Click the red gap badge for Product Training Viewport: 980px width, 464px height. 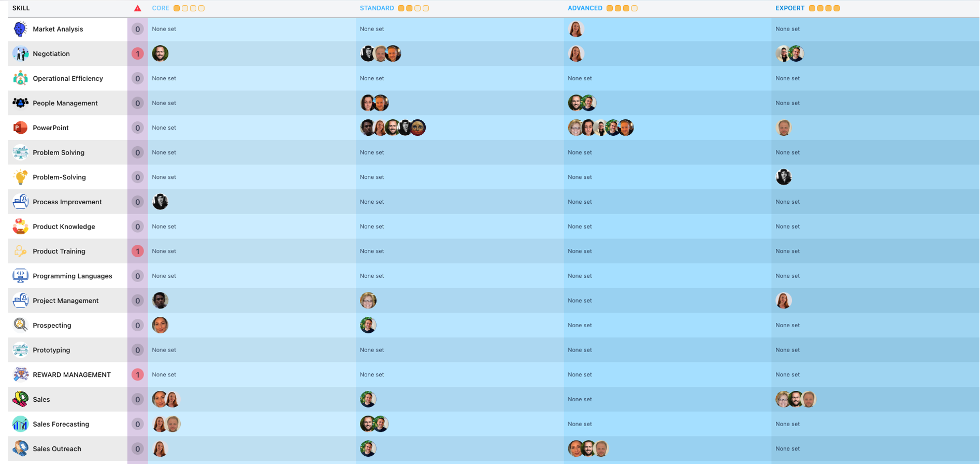[137, 251]
